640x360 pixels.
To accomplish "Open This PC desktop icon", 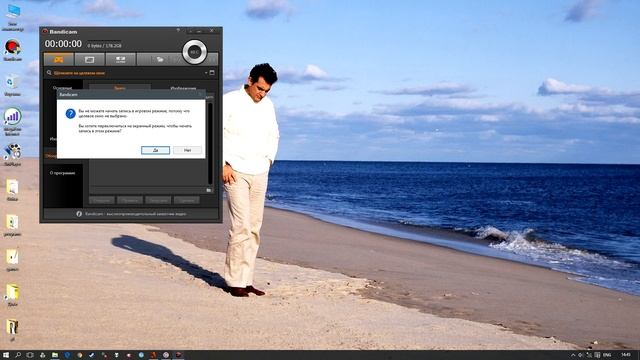I will click(x=13, y=18).
